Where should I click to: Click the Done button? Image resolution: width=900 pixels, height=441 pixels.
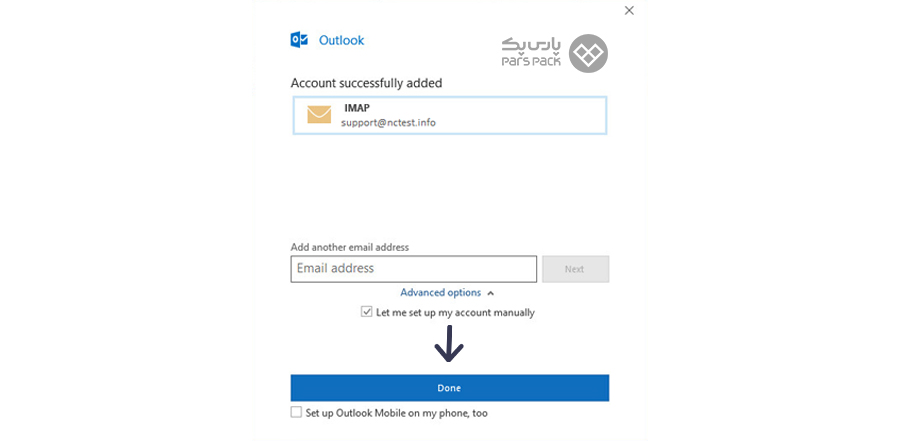pyautogui.click(x=449, y=388)
